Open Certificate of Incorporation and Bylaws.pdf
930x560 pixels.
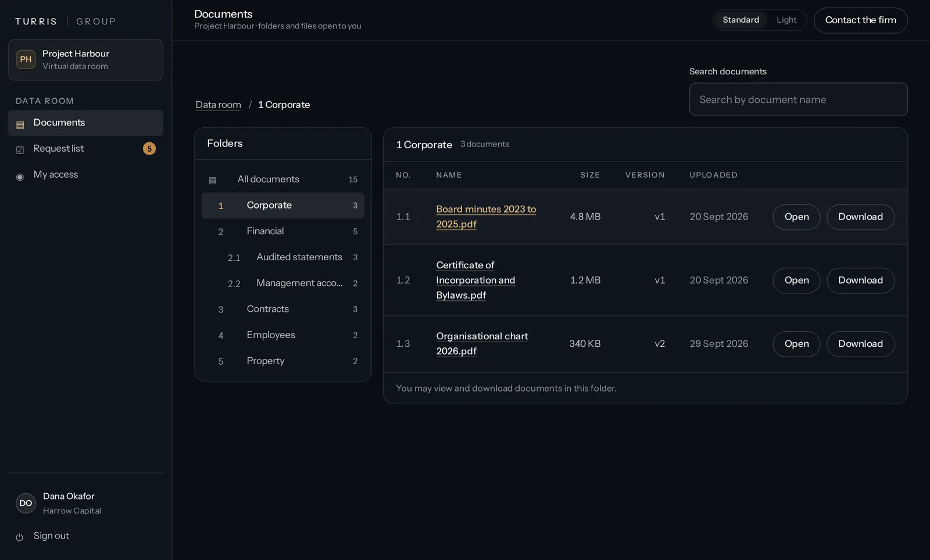(796, 281)
